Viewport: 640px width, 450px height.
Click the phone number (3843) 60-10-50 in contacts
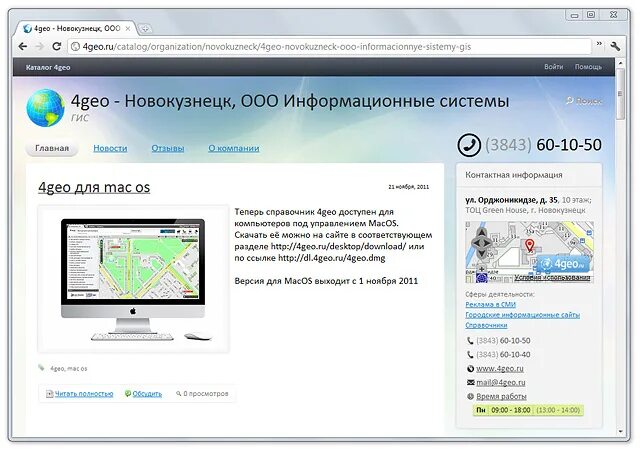tap(503, 341)
